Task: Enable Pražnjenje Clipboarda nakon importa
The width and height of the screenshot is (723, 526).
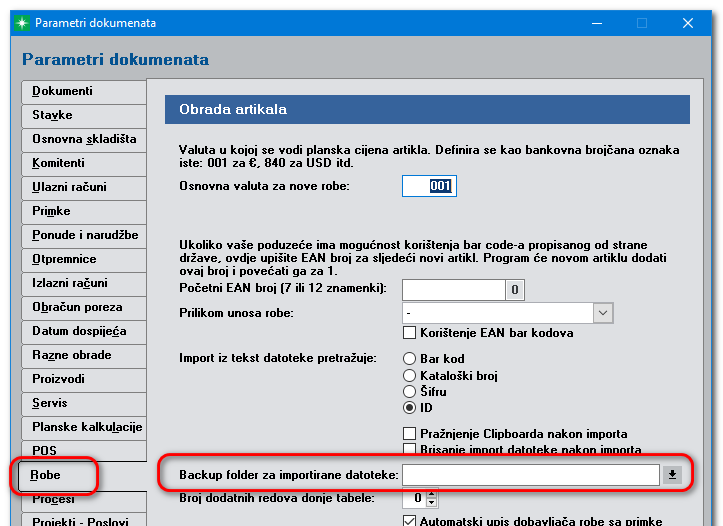Action: [409, 434]
